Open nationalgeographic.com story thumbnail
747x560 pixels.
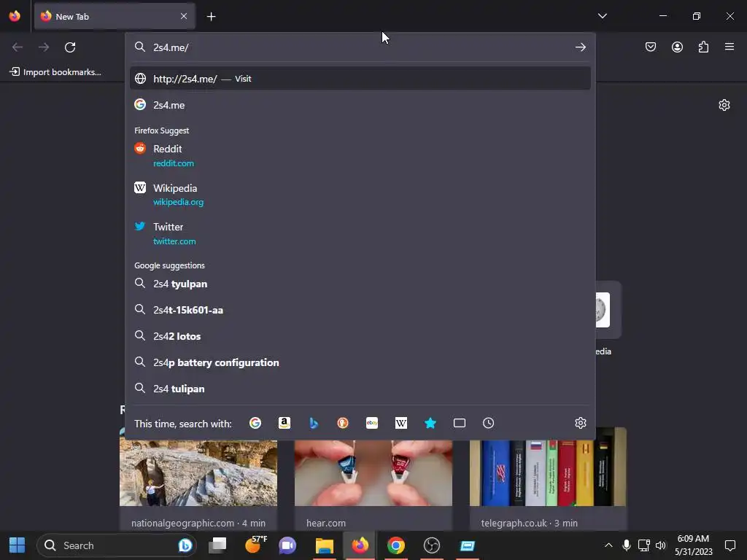pos(198,472)
